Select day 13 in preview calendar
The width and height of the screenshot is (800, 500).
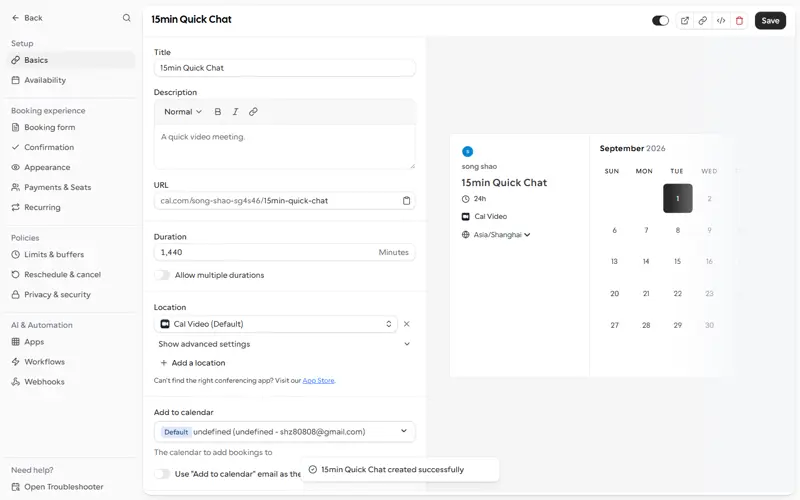(614, 261)
